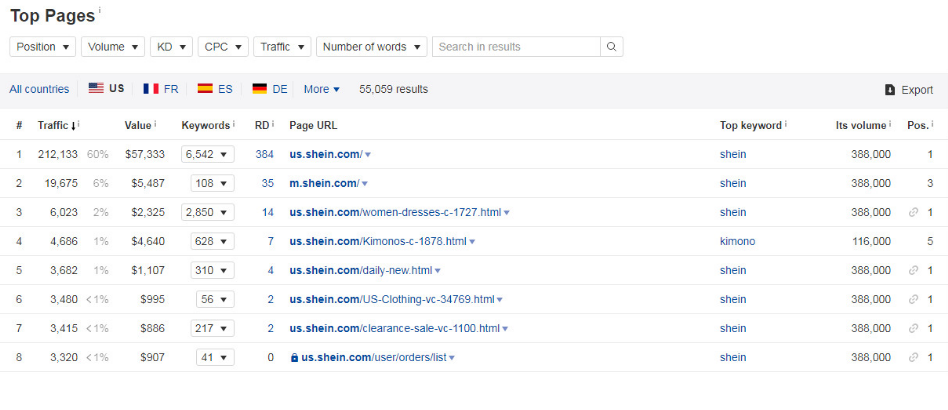948x410 pixels.
Task: Click link icon in US-Clothing row
Action: pyautogui.click(x=914, y=299)
